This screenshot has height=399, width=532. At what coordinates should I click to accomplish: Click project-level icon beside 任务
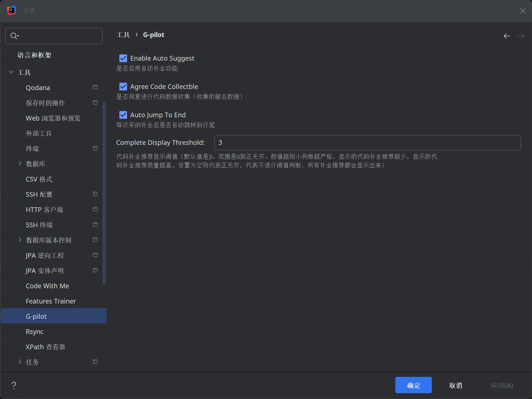pos(95,362)
